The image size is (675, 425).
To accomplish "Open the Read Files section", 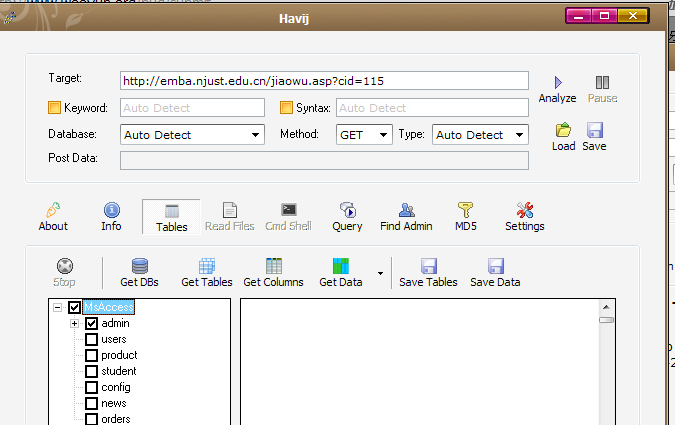I will point(229,217).
